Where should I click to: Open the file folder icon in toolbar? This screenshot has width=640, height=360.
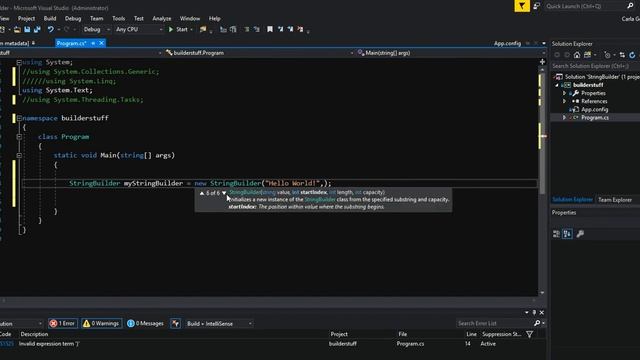coord(17,29)
